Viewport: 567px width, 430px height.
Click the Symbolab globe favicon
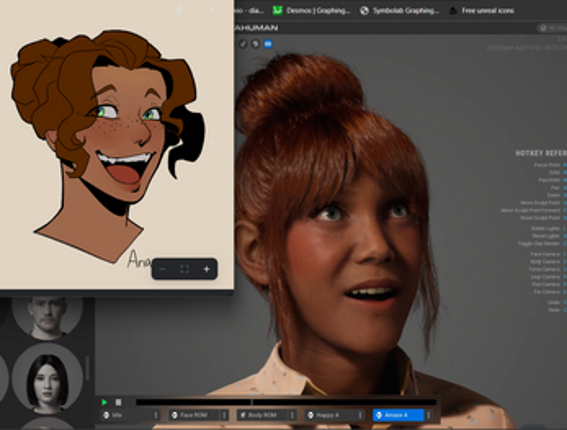[364, 10]
